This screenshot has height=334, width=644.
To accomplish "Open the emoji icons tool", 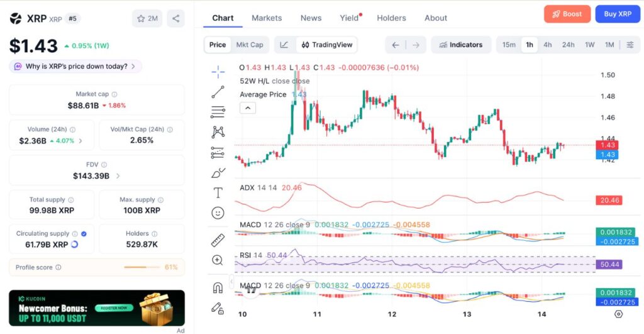I will point(218,213).
